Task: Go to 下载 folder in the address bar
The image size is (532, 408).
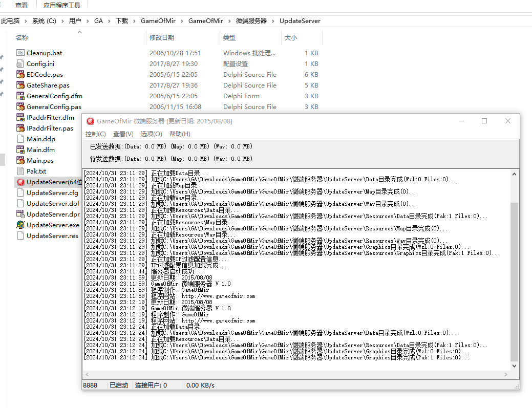Action: tap(122, 20)
